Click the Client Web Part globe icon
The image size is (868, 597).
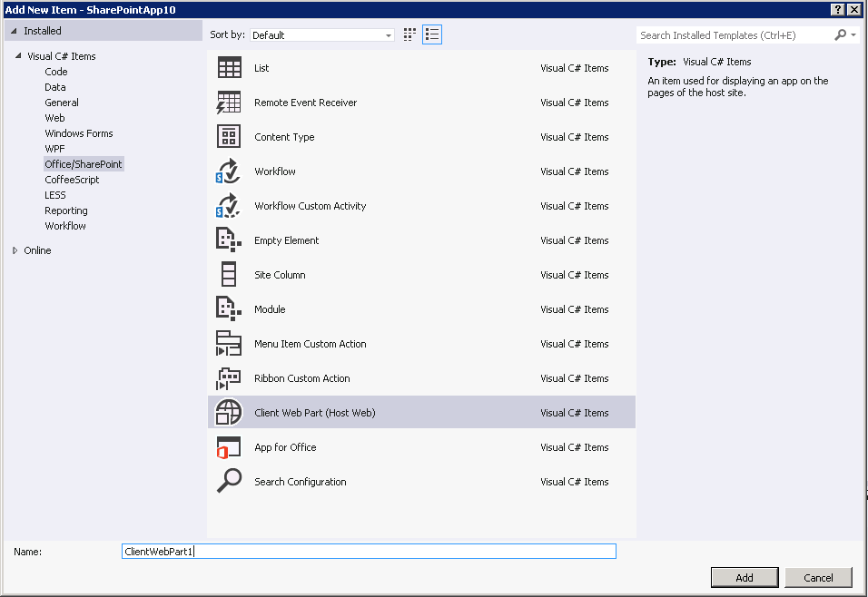(229, 412)
